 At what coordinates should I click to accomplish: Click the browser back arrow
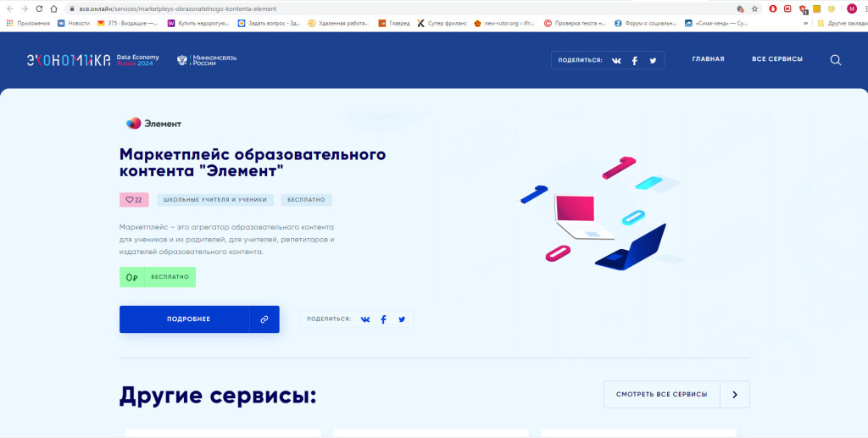pos(9,8)
